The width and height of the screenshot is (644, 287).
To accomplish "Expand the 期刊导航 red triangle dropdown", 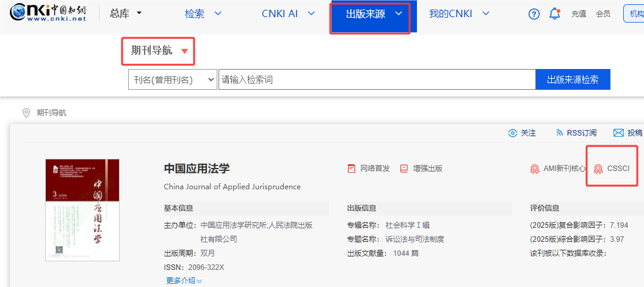I will (x=184, y=51).
